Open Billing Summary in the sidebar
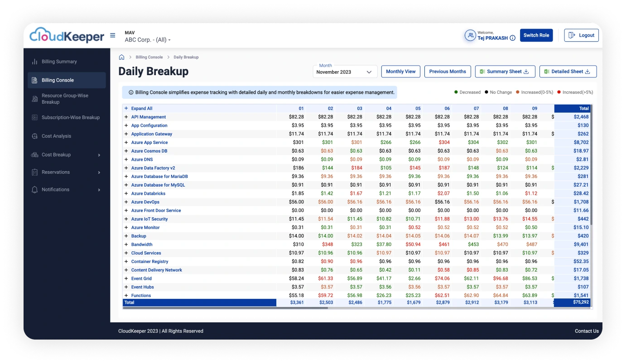 coord(67,62)
